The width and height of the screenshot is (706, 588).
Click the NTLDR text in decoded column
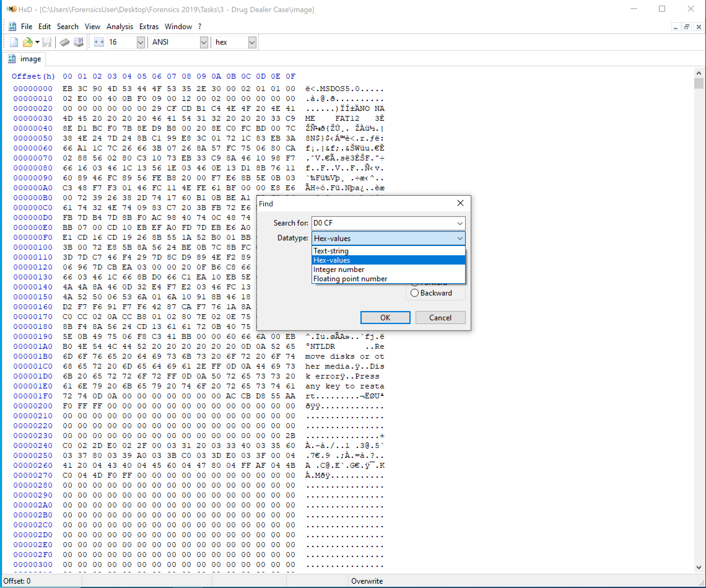coord(322,346)
